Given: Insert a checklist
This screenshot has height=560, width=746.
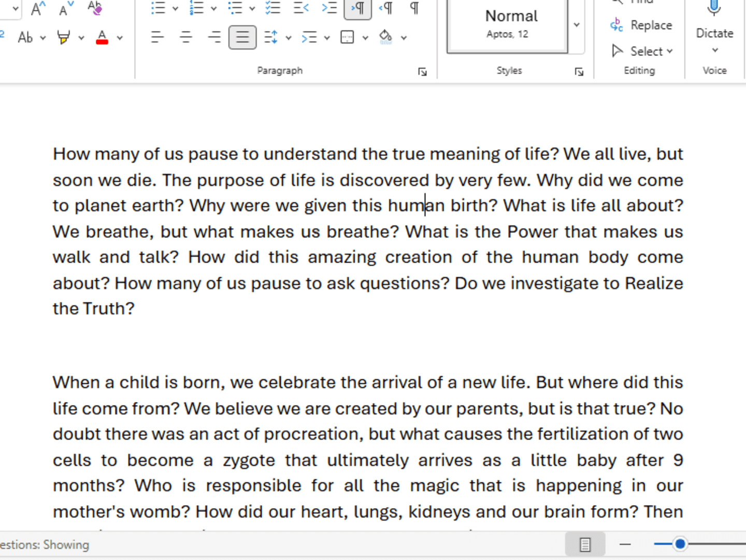Looking at the screenshot, I should coord(273,8).
